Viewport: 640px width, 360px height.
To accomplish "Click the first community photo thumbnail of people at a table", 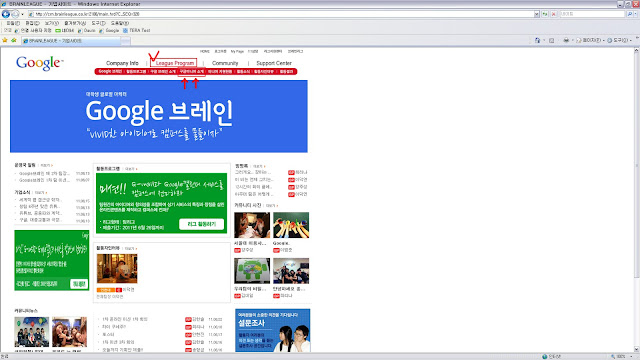I will [252, 225].
